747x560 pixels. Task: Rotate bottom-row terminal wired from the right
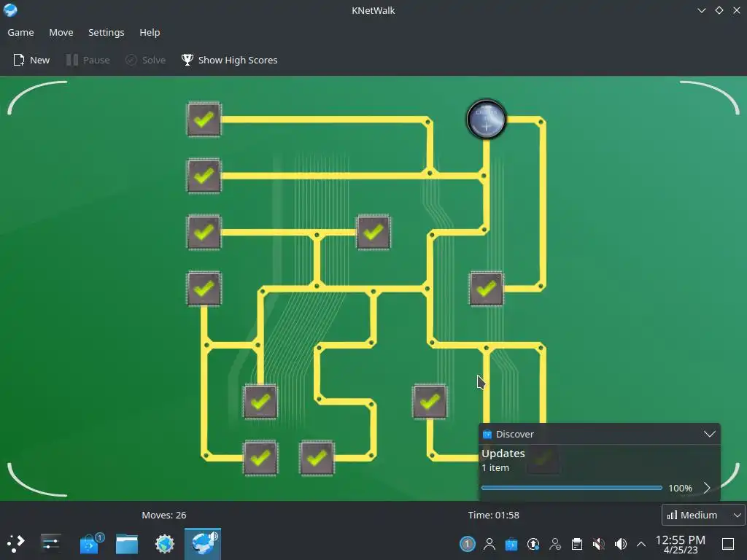[317, 458]
